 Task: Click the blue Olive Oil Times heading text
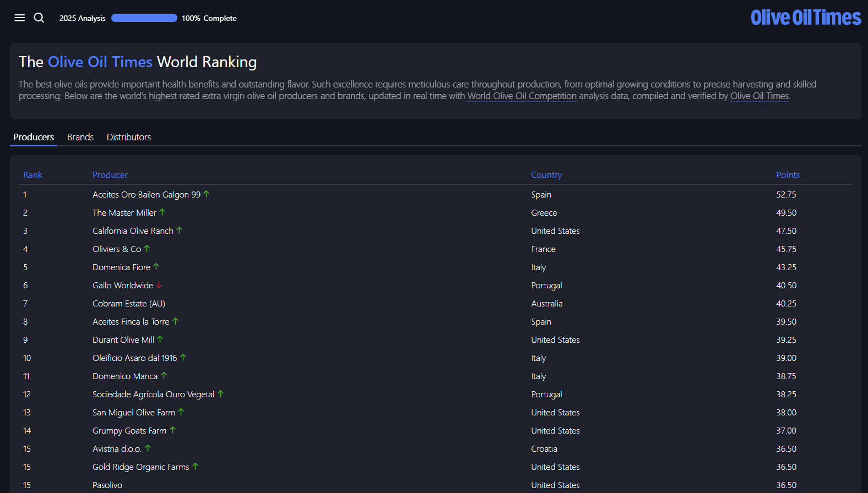point(100,62)
